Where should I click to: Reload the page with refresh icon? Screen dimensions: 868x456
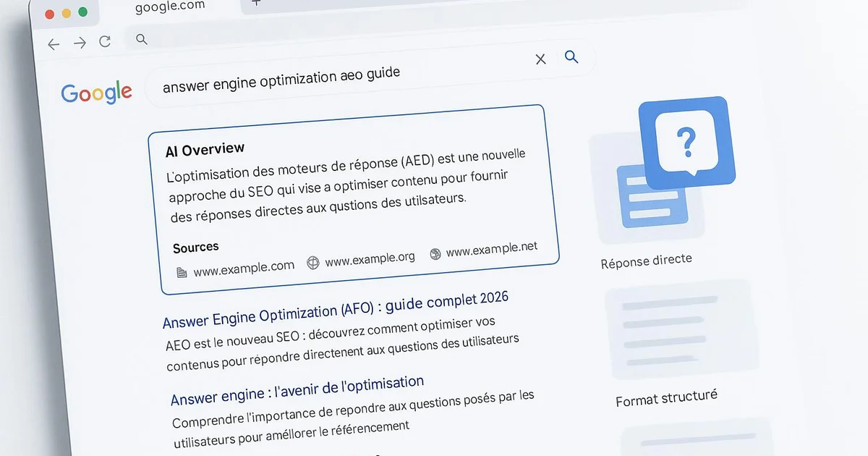pos(105,42)
